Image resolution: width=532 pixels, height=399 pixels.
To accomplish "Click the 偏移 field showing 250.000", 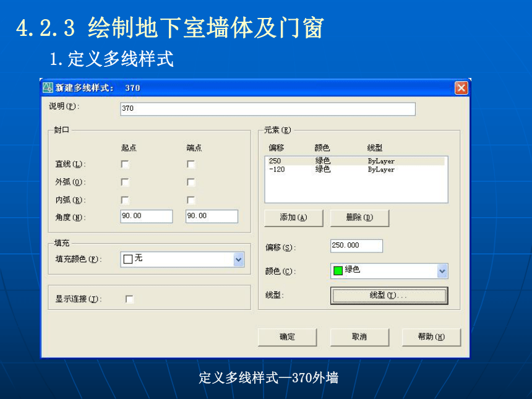I will point(356,246).
